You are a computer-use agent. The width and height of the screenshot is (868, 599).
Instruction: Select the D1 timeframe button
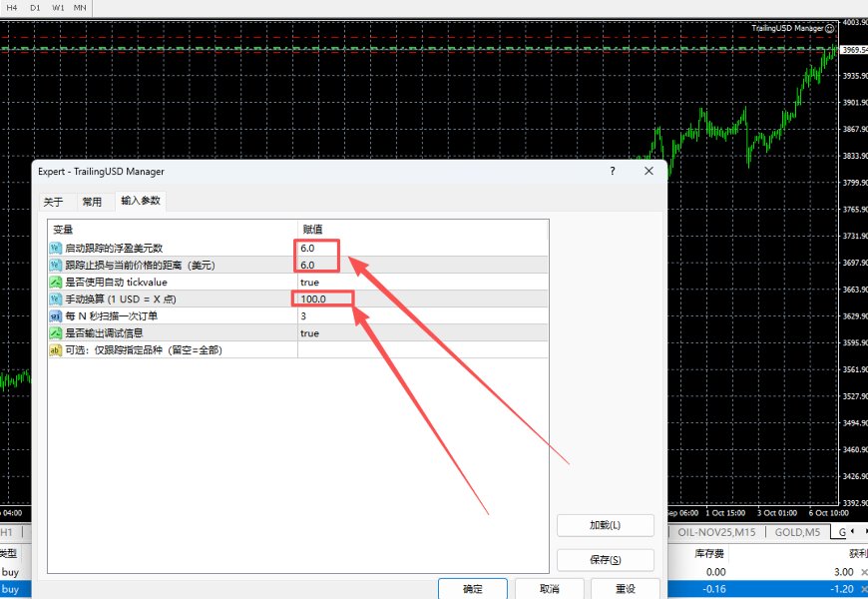35,8
